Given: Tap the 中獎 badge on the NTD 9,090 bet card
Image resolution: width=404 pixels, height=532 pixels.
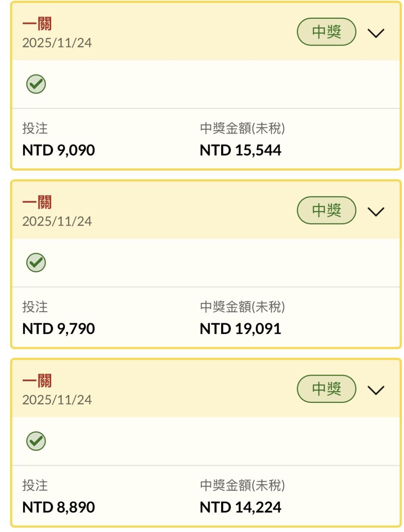Looking at the screenshot, I should pos(326,32).
